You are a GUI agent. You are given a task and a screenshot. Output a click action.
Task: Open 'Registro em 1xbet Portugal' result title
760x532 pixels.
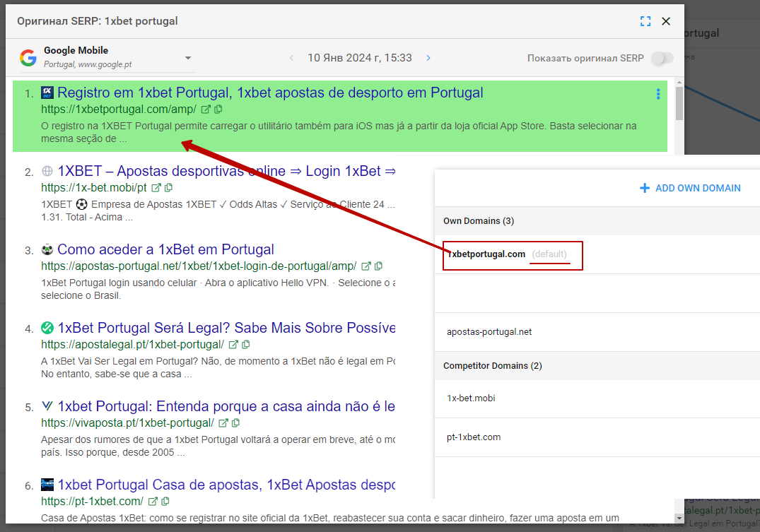(x=271, y=93)
